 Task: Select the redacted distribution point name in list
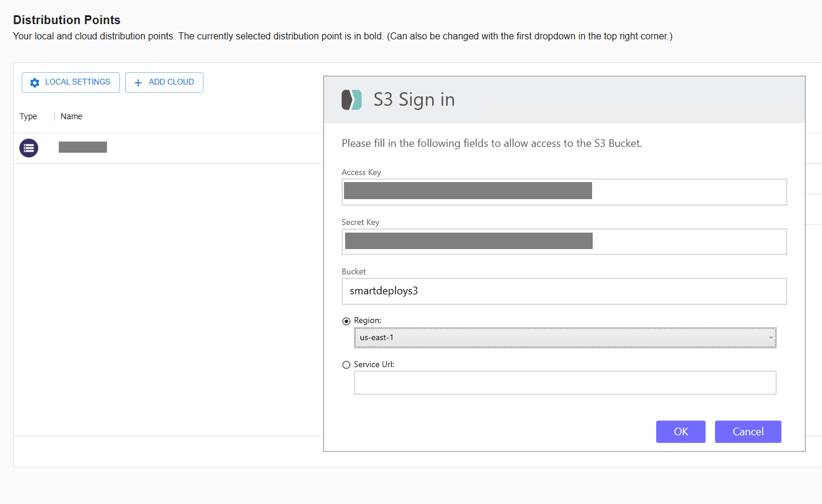(83, 147)
